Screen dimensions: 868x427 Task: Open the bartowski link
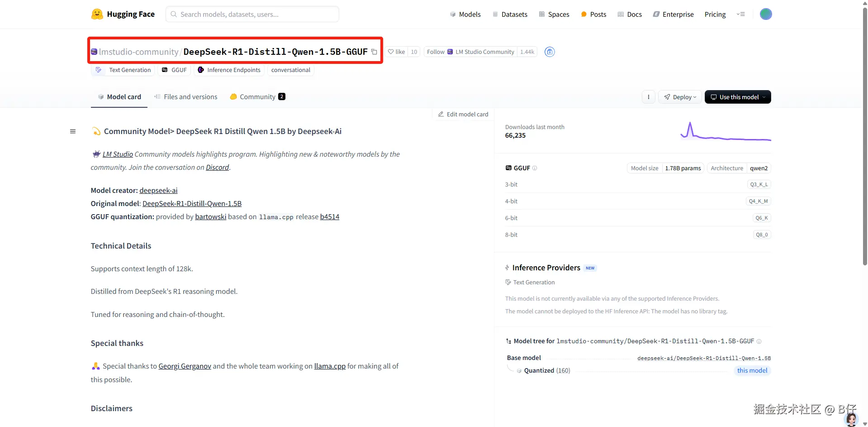click(x=211, y=217)
